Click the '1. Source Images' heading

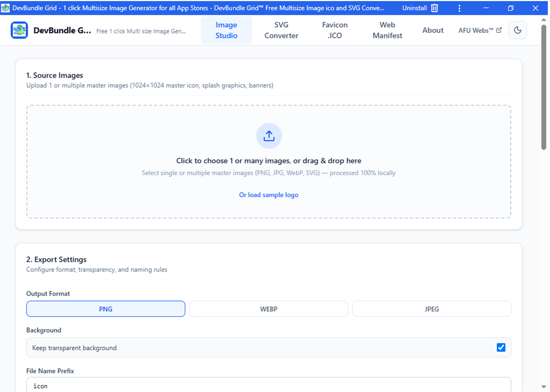click(x=55, y=75)
